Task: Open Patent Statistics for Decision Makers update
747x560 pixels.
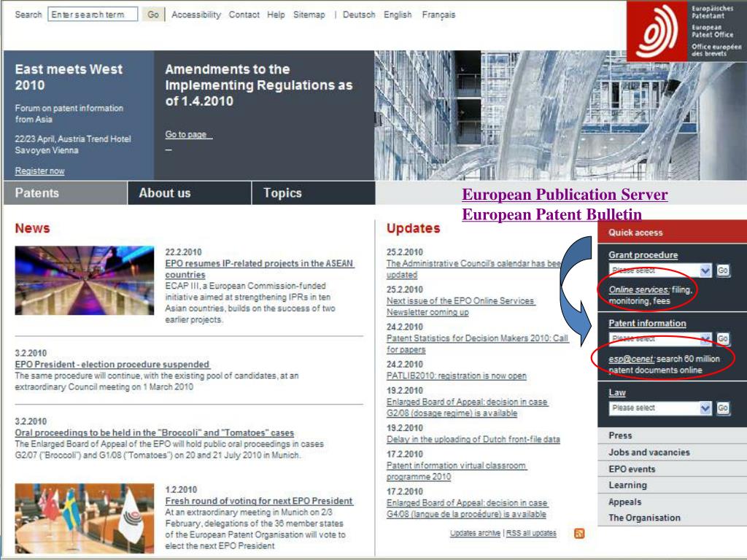Action: [477, 344]
